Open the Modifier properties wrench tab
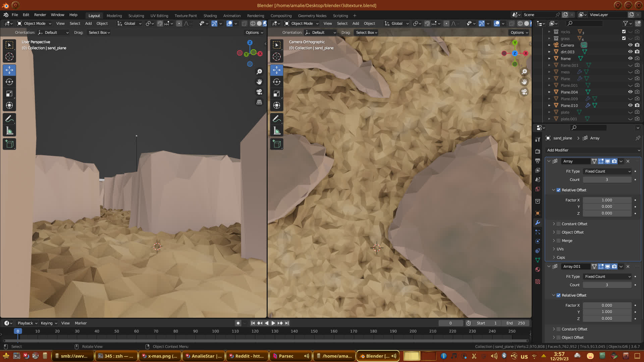 point(538,223)
